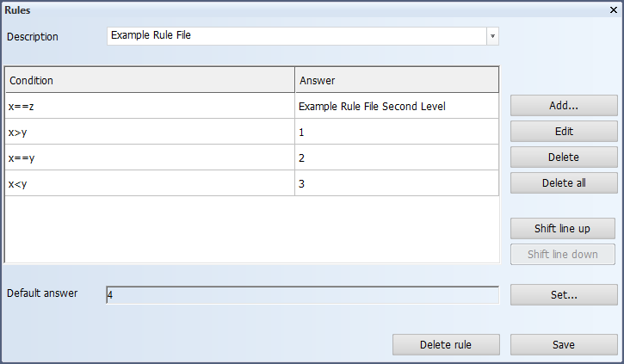Click answer cell with value 2
The image size is (624, 364).
[x=396, y=158]
